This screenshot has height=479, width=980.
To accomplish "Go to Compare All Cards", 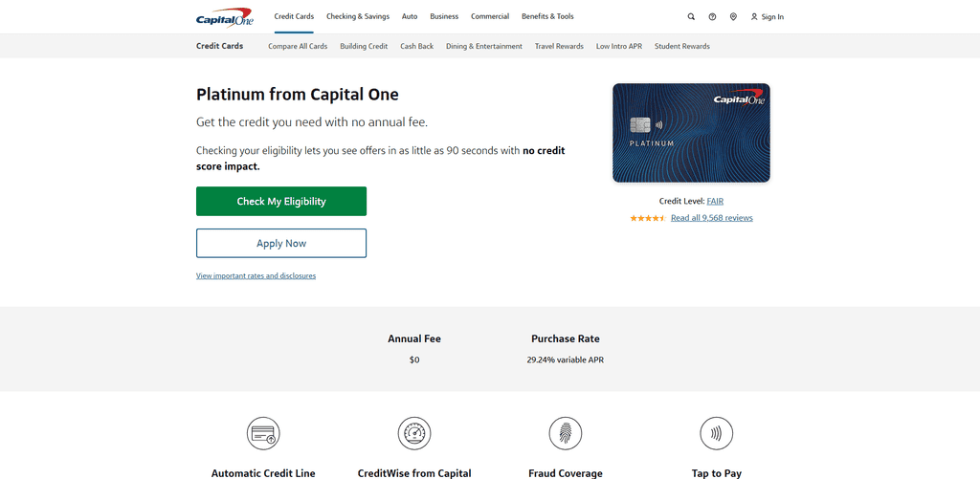I will point(298,46).
